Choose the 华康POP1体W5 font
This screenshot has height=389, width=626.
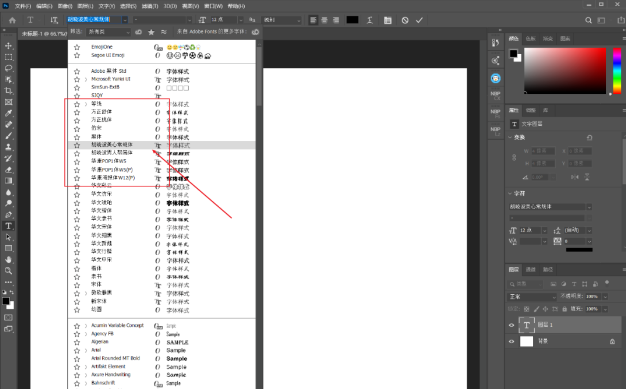click(x=109, y=161)
